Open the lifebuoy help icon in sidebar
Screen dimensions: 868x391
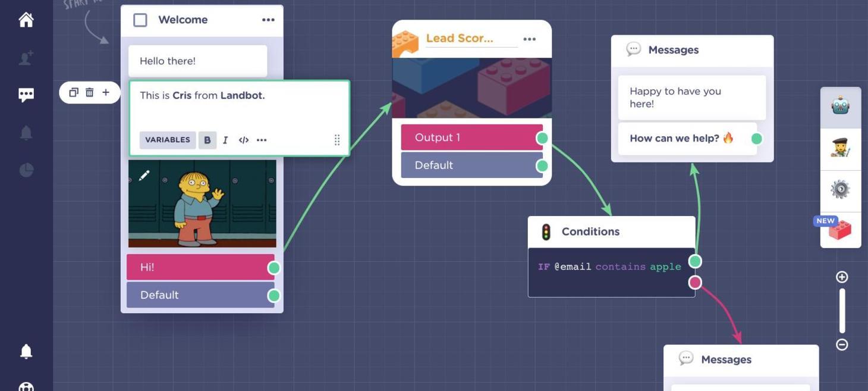click(x=26, y=386)
